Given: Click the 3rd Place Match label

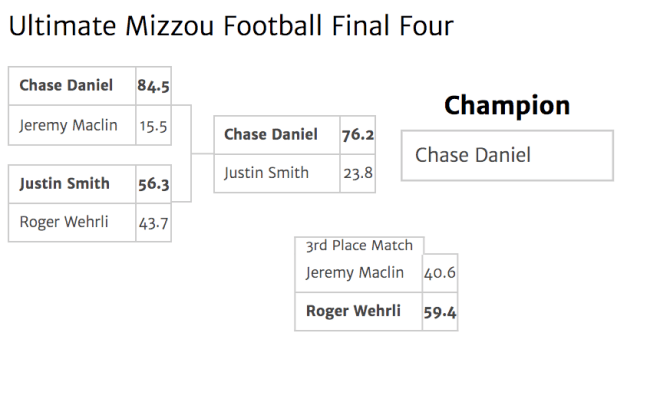Looking at the screenshot, I should (x=359, y=245).
